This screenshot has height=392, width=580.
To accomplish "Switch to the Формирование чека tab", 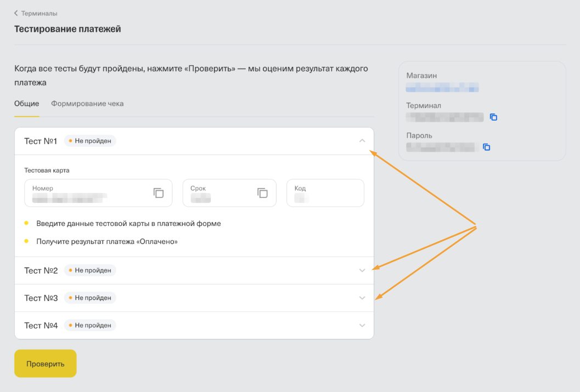I will click(87, 104).
